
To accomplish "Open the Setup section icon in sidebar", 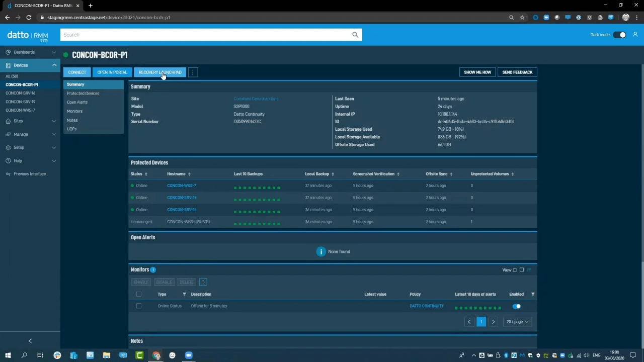I will tap(9, 147).
